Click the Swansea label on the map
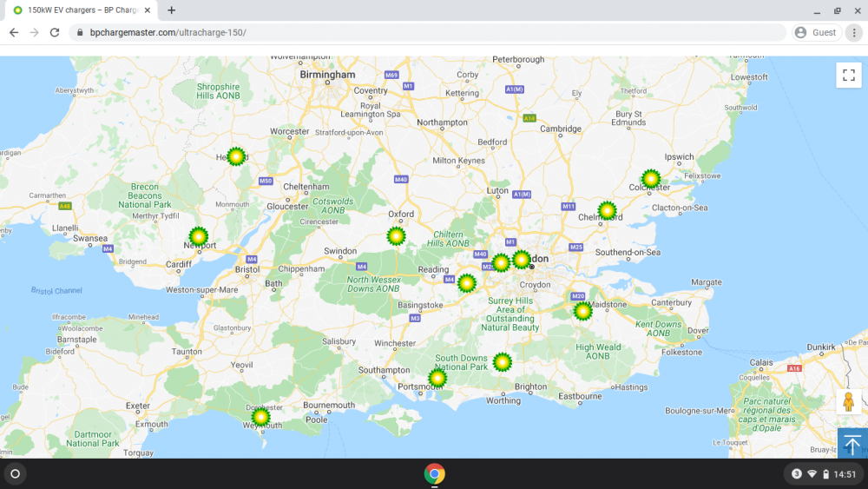 click(x=90, y=238)
